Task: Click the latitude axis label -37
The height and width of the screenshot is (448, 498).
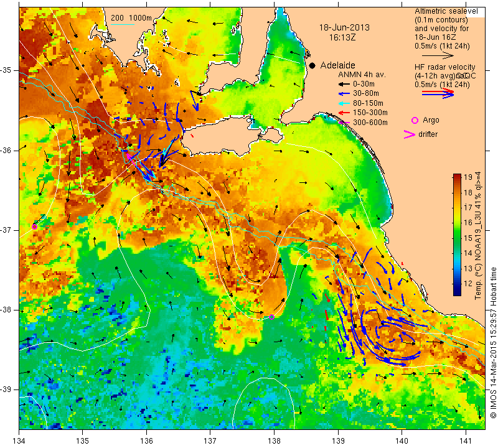Action: [x=7, y=230]
